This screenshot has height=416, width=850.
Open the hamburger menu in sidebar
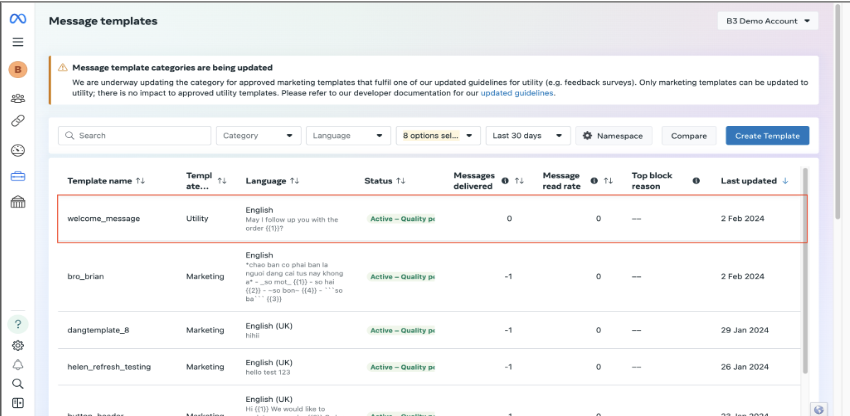[18, 42]
